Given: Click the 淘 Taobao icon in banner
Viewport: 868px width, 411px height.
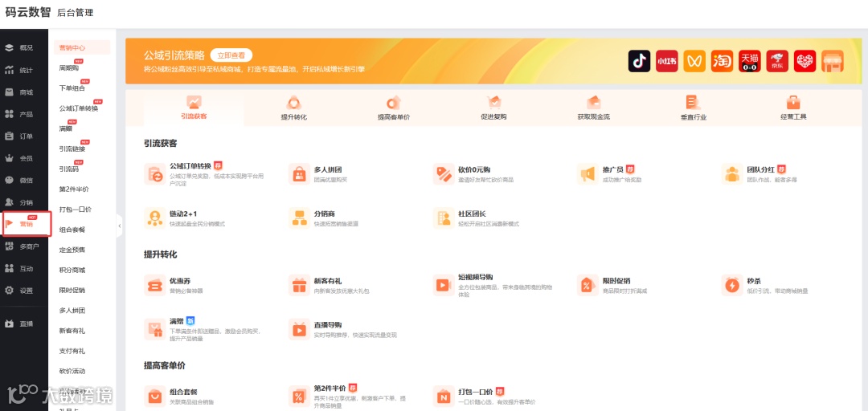Looking at the screenshot, I should pos(722,61).
